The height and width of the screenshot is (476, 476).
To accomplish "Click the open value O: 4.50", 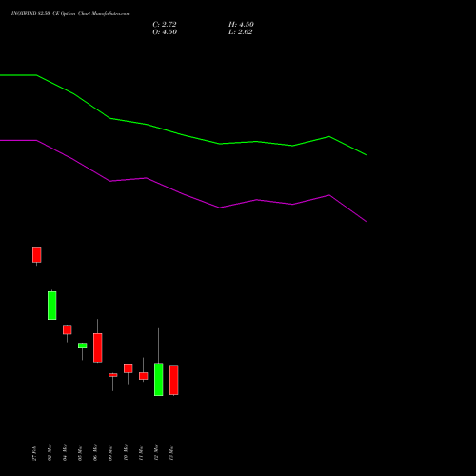I will [165, 32].
